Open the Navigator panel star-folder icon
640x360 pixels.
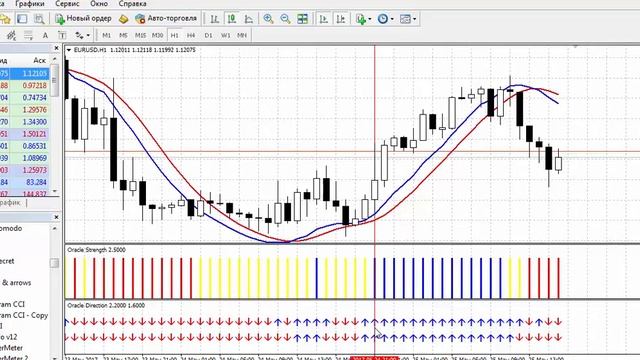click(5, 19)
